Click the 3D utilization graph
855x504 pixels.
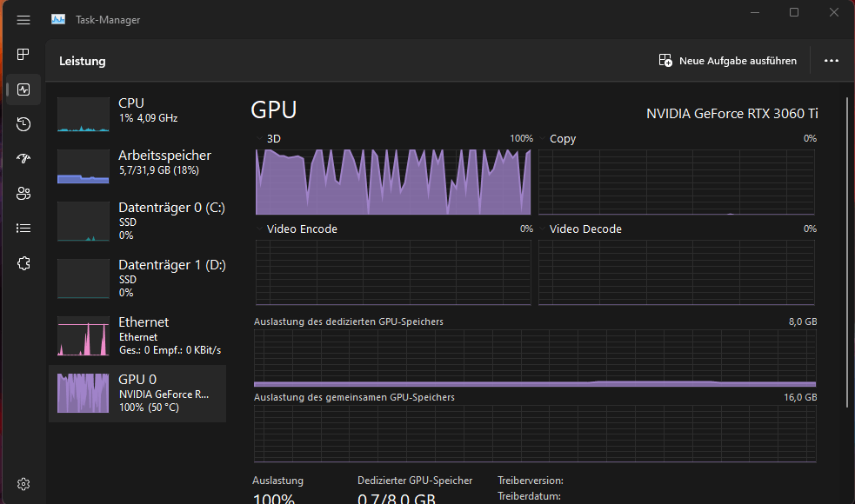click(x=393, y=182)
